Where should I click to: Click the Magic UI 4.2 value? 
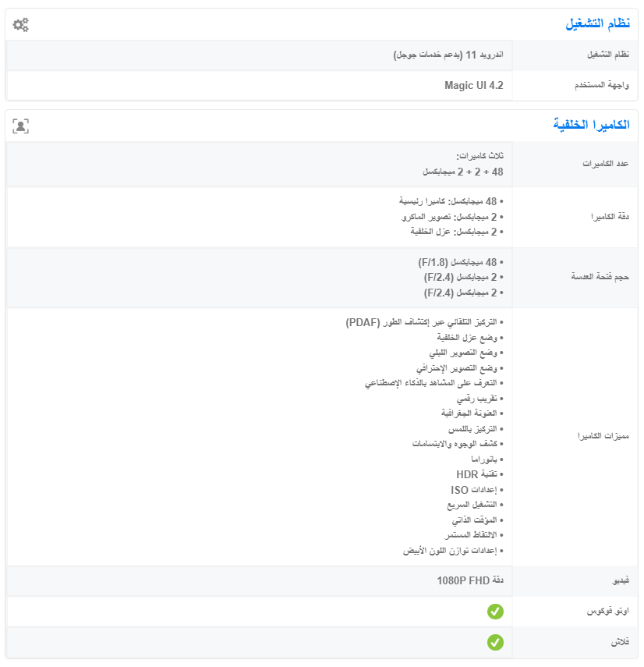click(x=474, y=85)
